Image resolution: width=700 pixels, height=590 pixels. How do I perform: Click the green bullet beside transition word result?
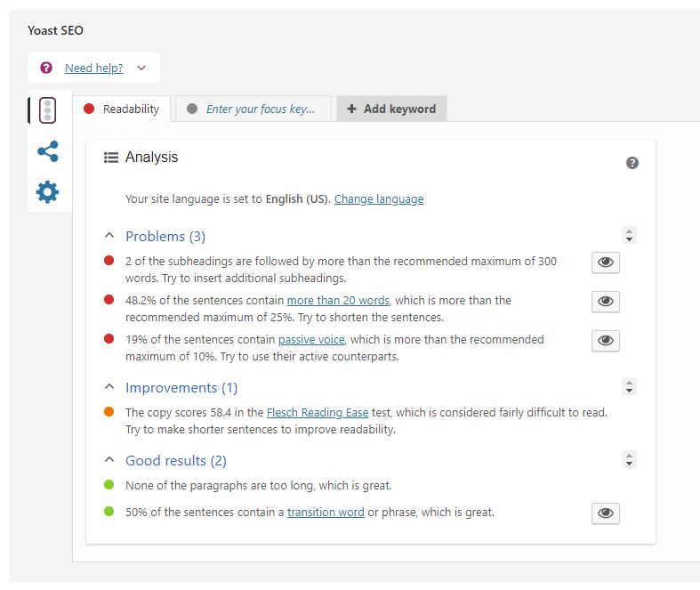click(109, 512)
